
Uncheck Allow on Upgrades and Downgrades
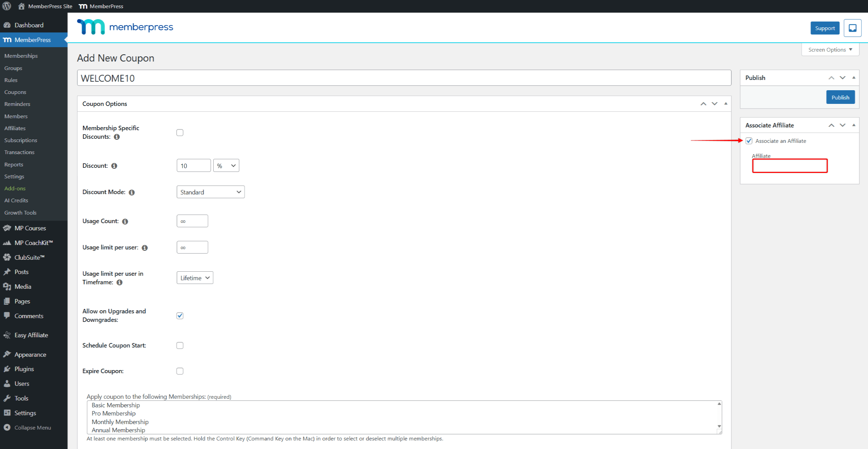[180, 316]
